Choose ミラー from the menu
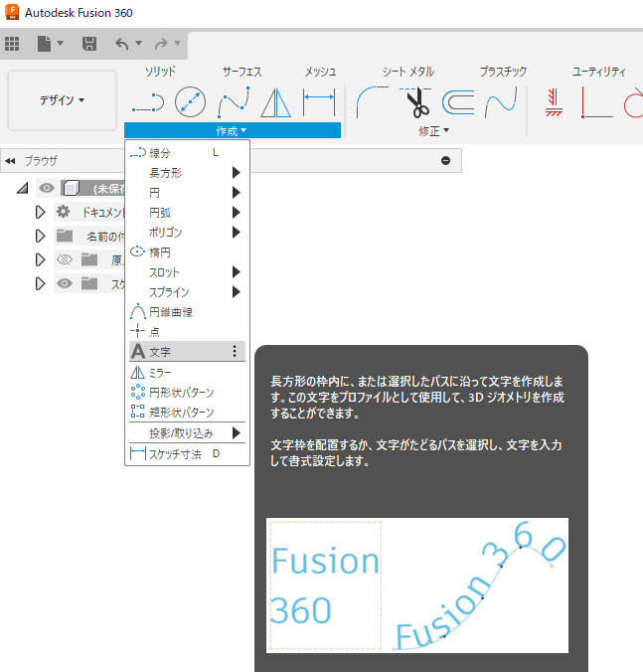 187,373
